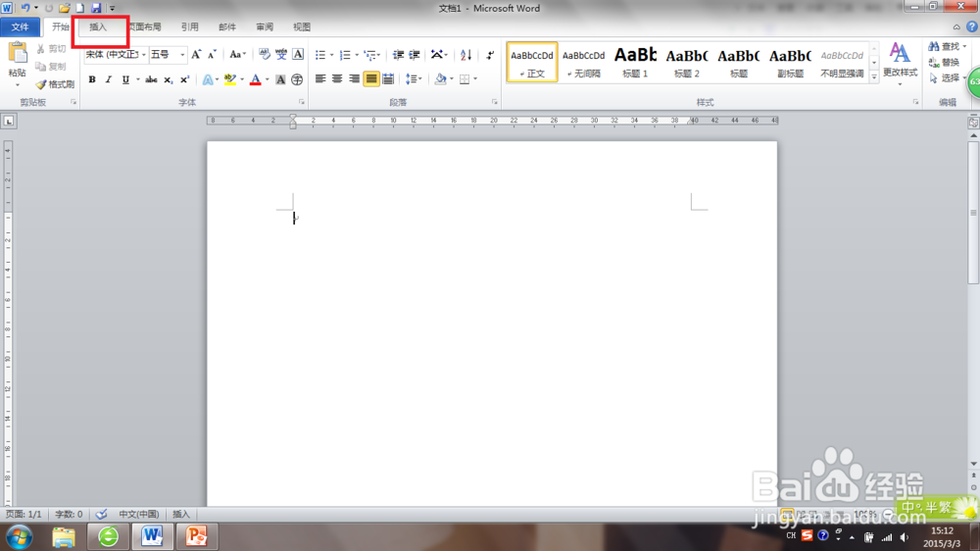Click the Sort icon
980x551 pixels.
point(465,55)
